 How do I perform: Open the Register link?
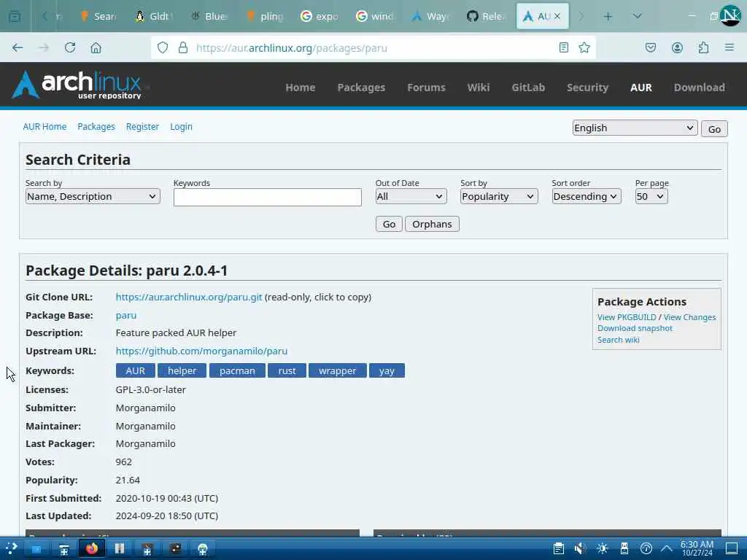[x=142, y=127]
